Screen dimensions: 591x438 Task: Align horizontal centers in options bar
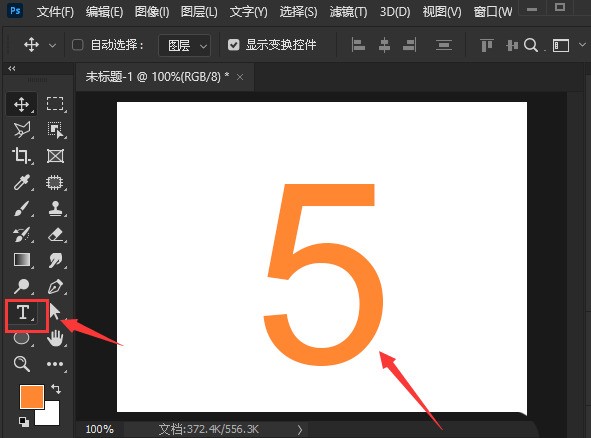384,45
